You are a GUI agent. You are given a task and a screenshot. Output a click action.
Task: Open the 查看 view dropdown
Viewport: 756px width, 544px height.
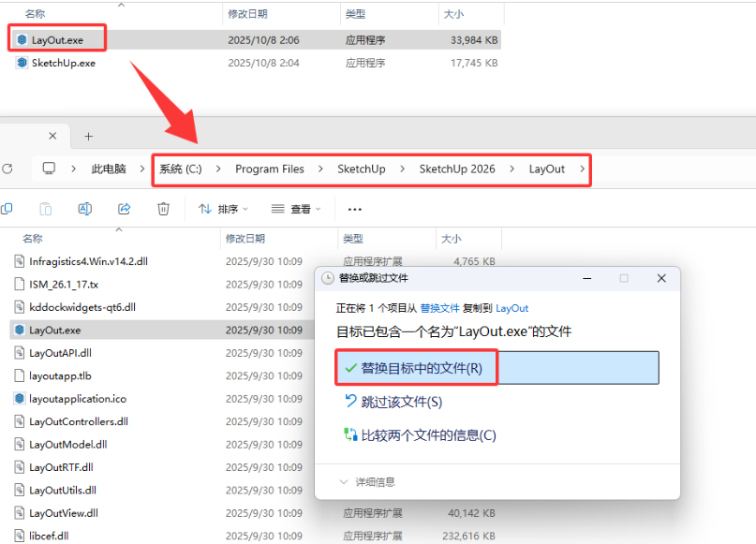point(296,209)
